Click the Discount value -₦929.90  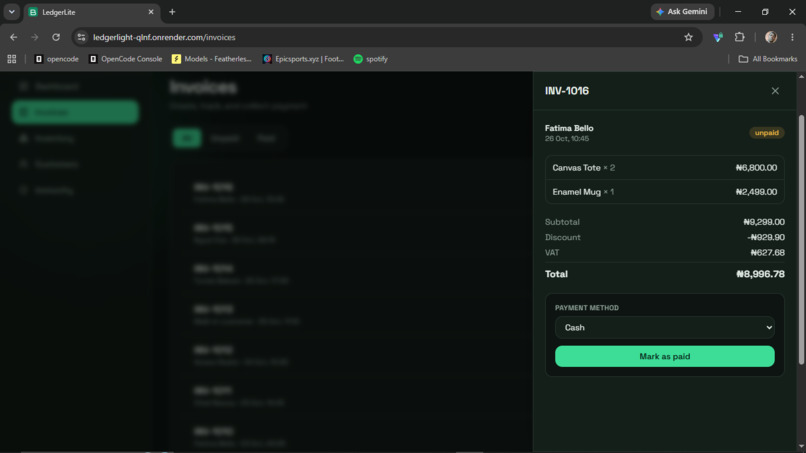click(x=766, y=238)
